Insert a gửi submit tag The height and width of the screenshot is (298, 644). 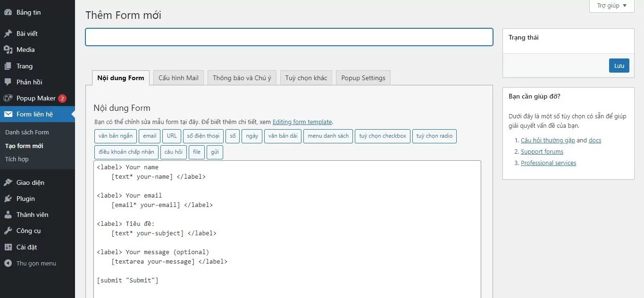coord(215,152)
